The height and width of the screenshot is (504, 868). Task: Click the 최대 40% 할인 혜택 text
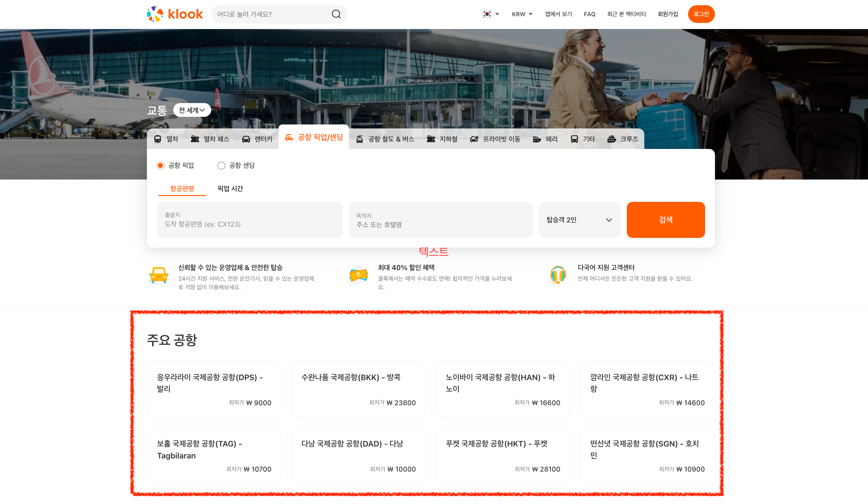406,268
